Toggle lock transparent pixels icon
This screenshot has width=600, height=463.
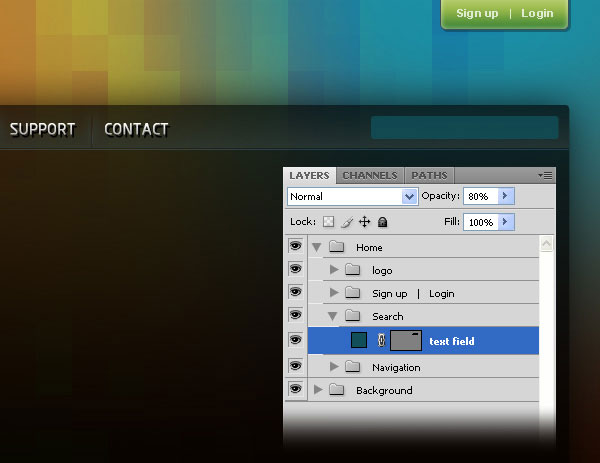click(328, 222)
